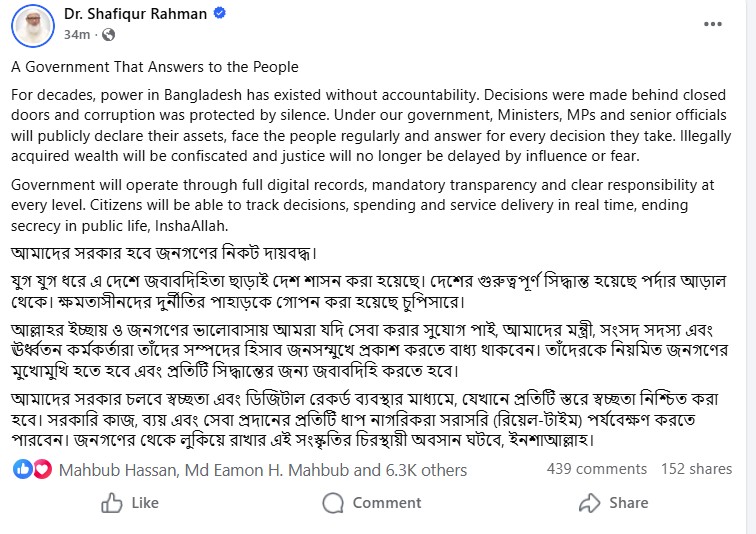Image resolution: width=756 pixels, height=534 pixels.
Task: Click the blue thumbs-up reaction icon
Action: (22, 469)
